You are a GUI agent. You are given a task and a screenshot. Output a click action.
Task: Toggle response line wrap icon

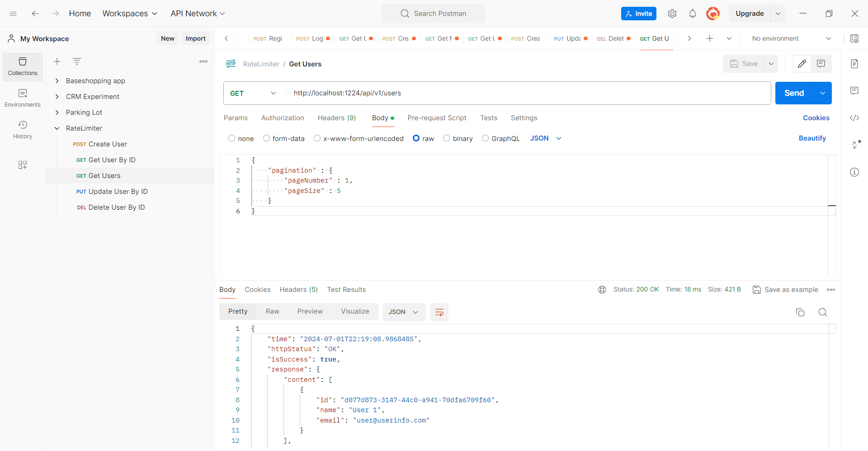pyautogui.click(x=439, y=312)
